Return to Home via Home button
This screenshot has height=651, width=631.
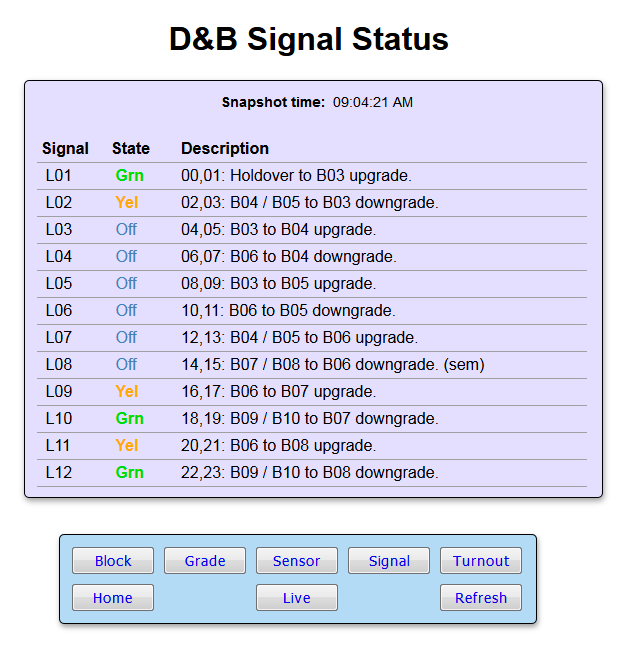113,597
